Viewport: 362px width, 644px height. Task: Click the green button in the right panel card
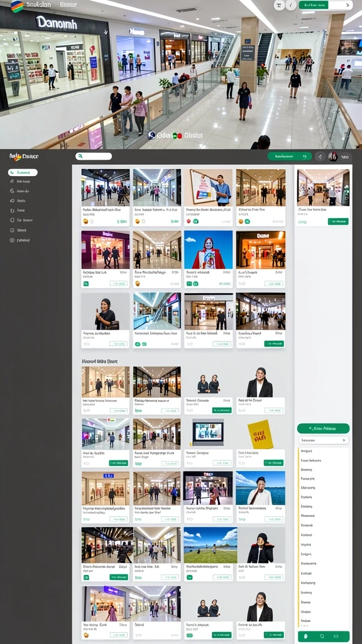(x=338, y=222)
